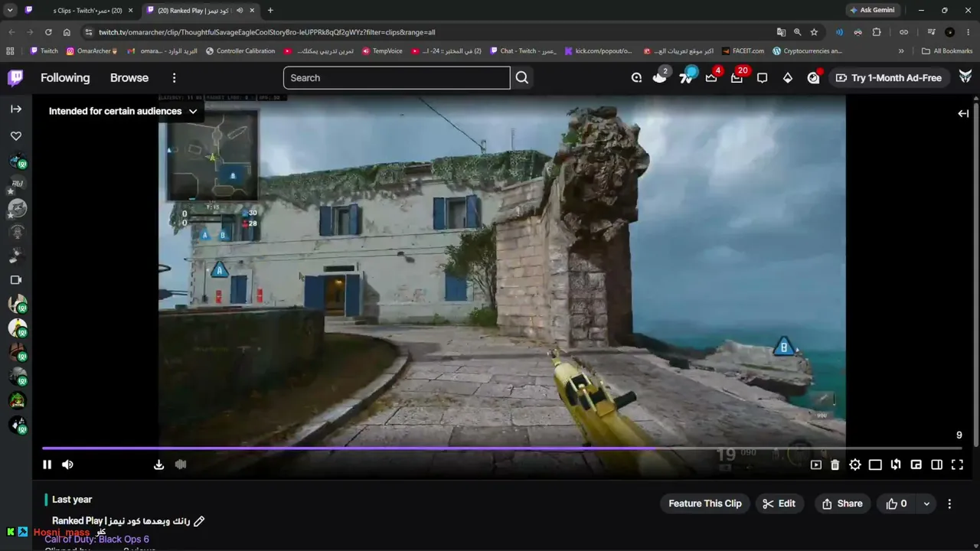Open the OmarArcher Instagram bookmark

tap(92, 51)
